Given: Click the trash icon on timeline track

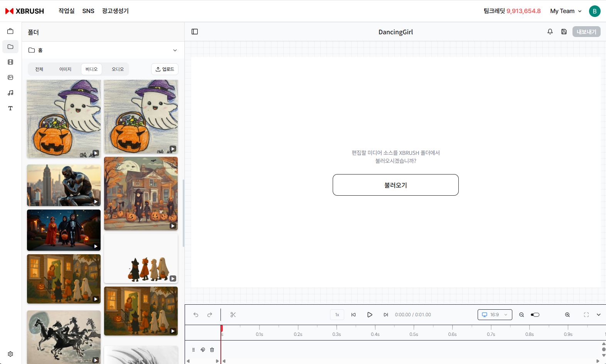Looking at the screenshot, I should (212, 350).
